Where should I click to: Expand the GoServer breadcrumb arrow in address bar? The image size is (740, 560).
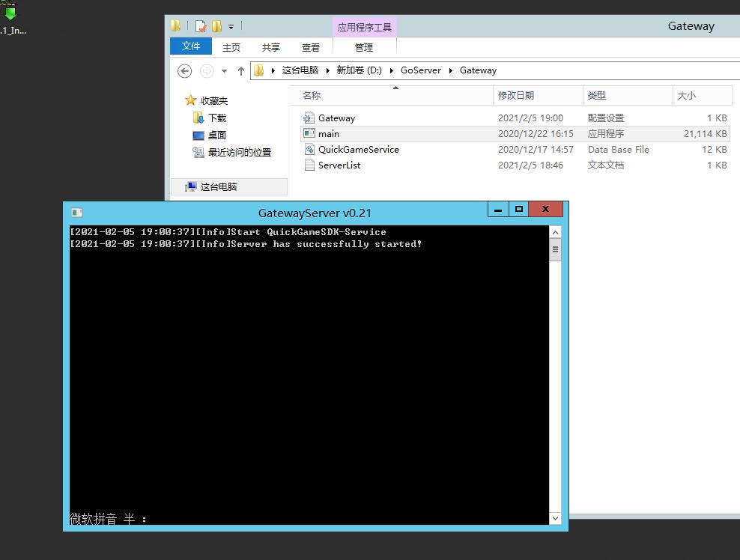(451, 70)
